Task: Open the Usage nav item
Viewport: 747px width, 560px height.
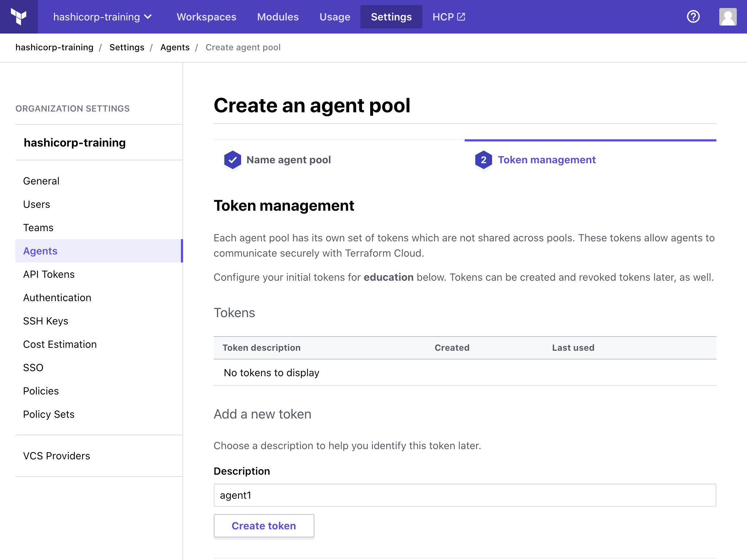Action: [x=335, y=17]
